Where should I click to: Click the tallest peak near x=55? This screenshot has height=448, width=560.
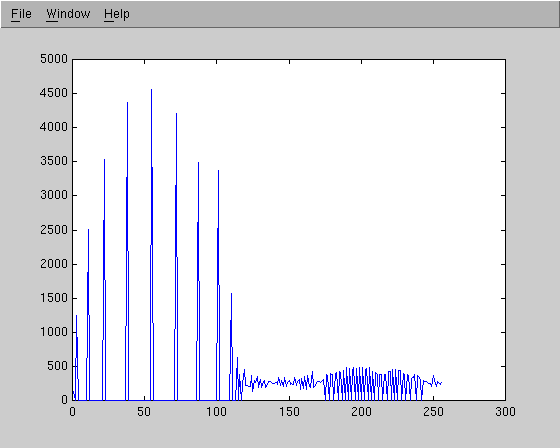click(151, 90)
